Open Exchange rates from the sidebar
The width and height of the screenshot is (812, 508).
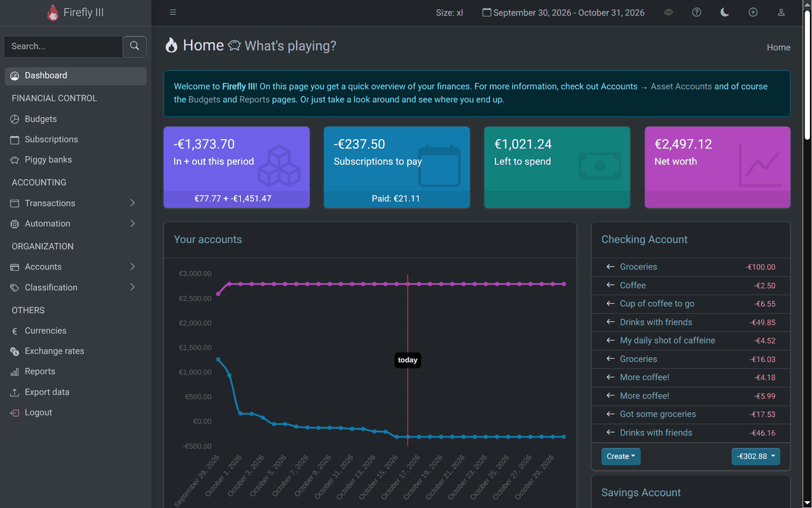(75, 352)
